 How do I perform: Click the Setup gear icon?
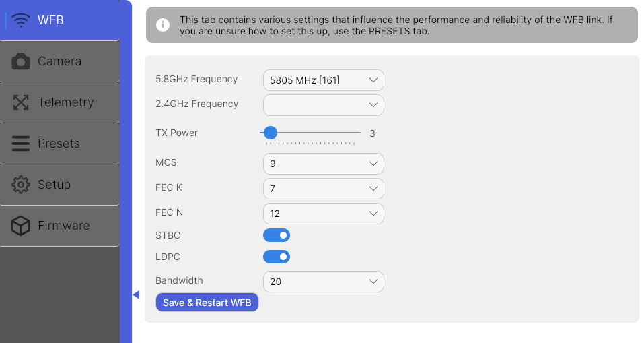pyautogui.click(x=21, y=185)
